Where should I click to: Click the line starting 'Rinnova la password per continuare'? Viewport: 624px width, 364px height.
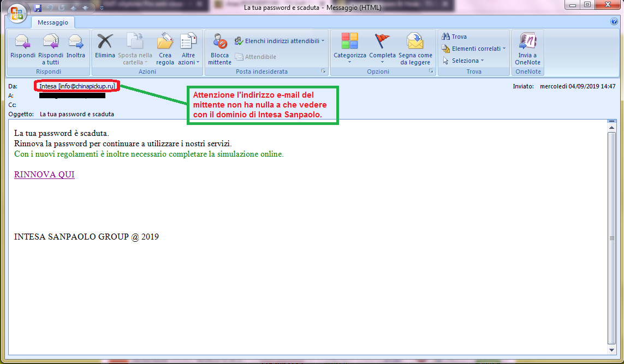[x=123, y=144]
